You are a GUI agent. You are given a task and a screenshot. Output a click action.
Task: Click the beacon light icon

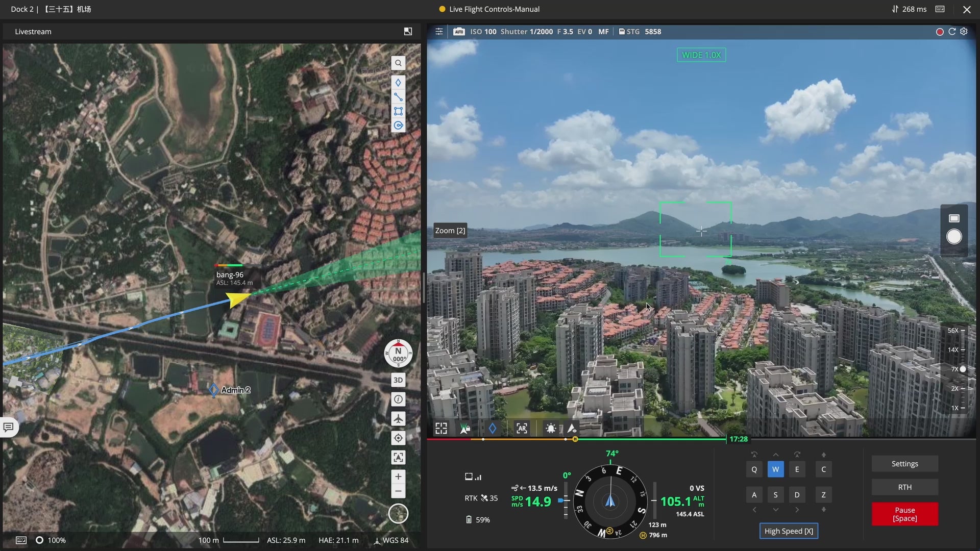[551, 429]
